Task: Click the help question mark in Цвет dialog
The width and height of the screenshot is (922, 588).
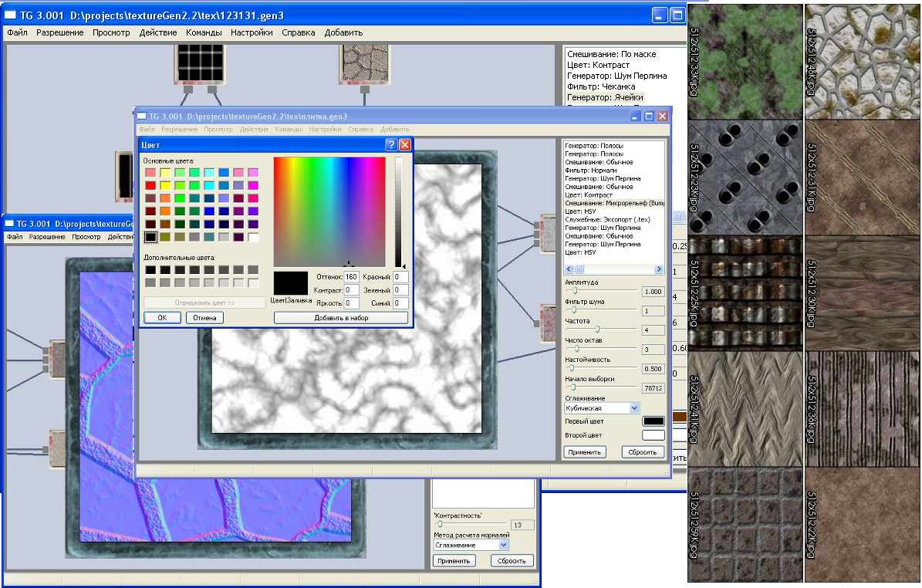Action: coord(391,144)
